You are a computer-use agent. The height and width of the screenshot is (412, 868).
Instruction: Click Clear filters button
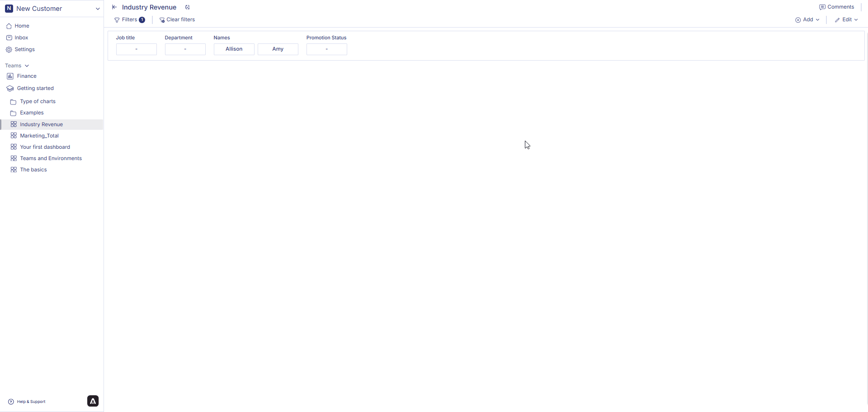[x=177, y=20]
